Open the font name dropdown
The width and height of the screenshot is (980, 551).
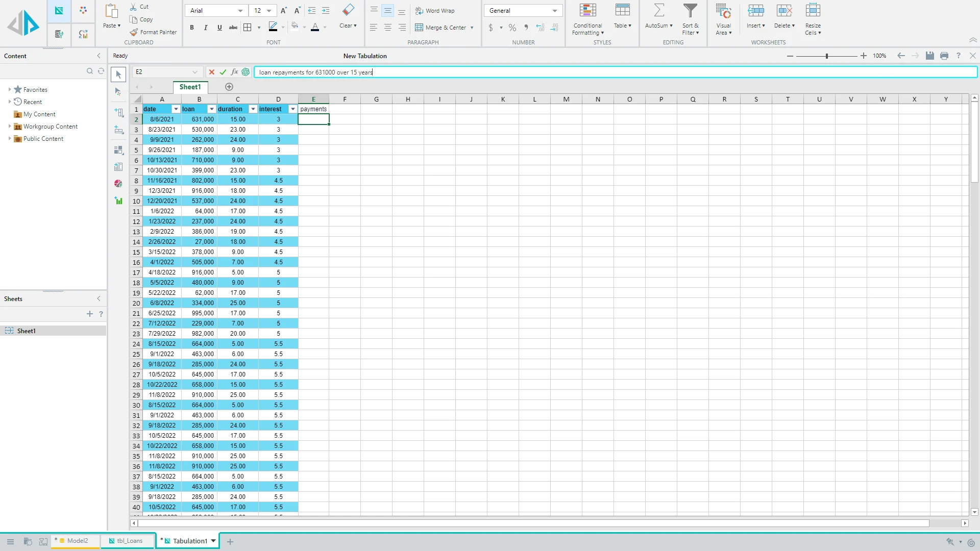pos(240,11)
